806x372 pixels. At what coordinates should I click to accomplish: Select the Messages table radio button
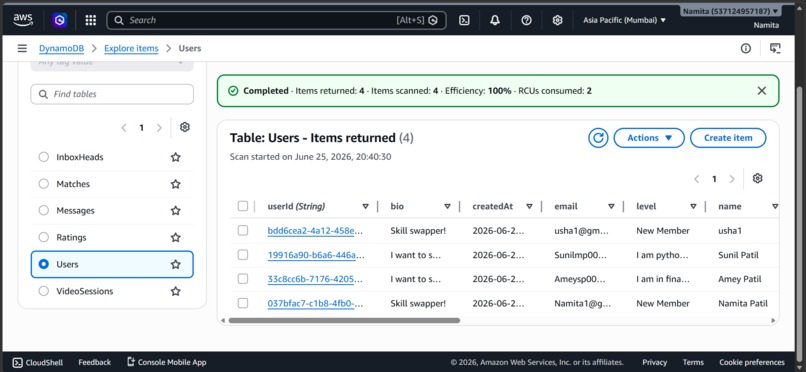tap(44, 211)
